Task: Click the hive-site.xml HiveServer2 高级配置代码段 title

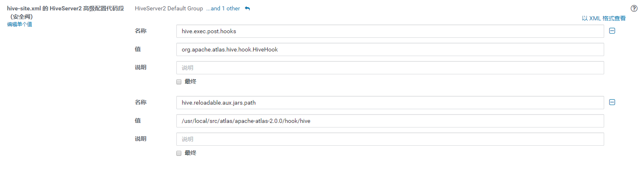Action: [x=66, y=12]
